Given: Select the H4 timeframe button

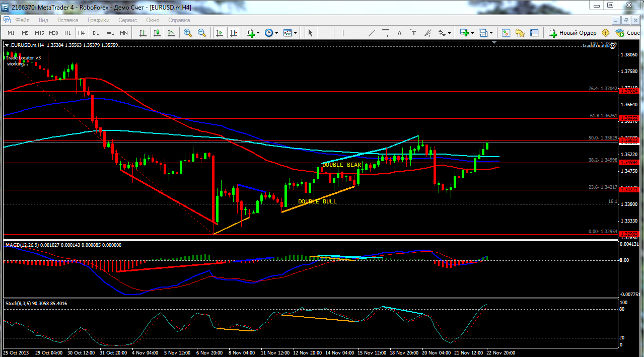Looking at the screenshot, I should pyautogui.click(x=82, y=33).
